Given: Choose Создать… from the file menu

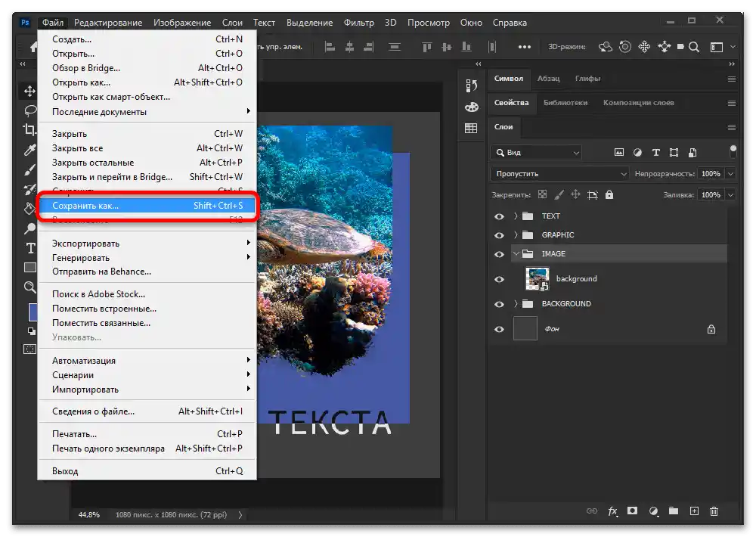Looking at the screenshot, I should coord(147,39).
